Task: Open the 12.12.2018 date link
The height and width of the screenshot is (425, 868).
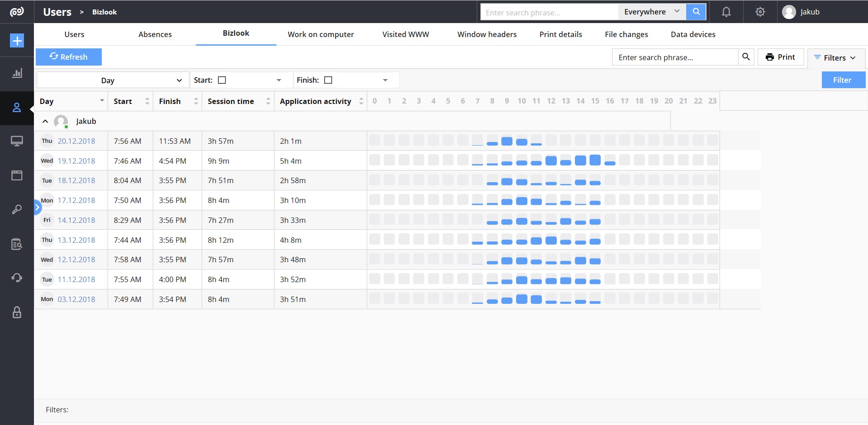Action: coord(76,260)
